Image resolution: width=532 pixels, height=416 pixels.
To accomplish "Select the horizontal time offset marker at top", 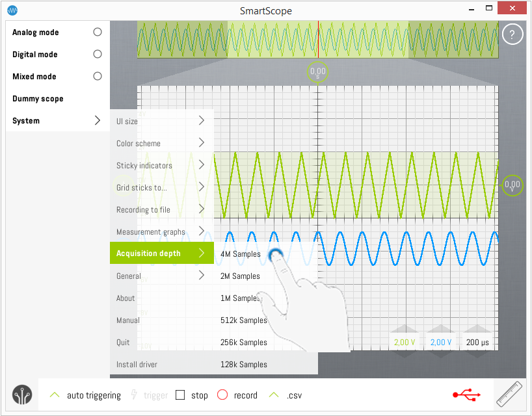I will point(318,72).
